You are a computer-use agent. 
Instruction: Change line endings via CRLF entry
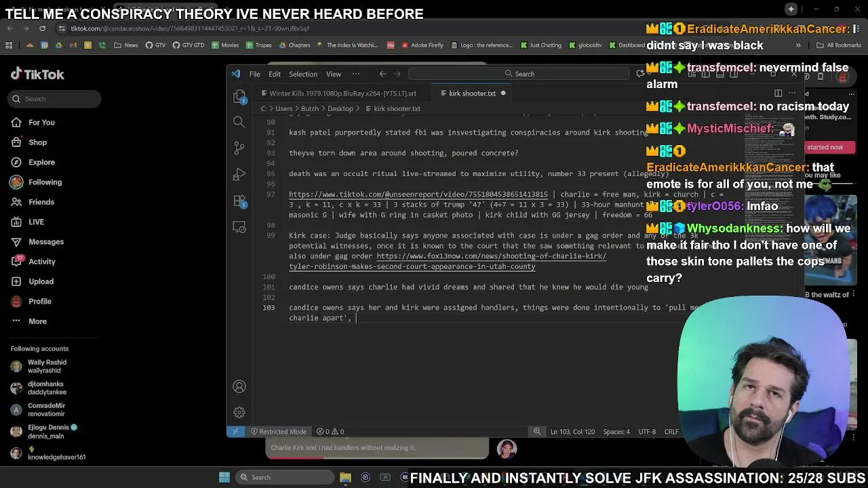671,432
